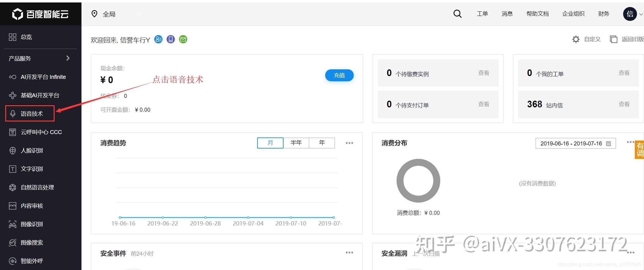Click the orange feedback tab on right edge
Screen dimensions: 644x270
(639, 150)
